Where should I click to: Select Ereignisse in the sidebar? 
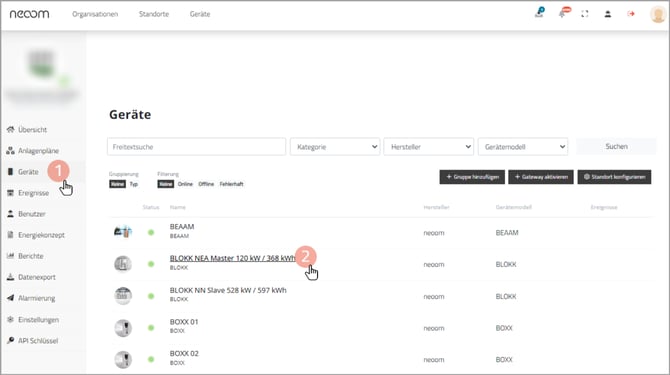[33, 193]
